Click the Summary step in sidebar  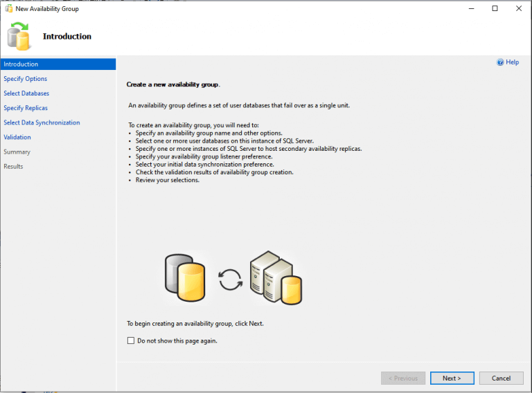point(17,152)
